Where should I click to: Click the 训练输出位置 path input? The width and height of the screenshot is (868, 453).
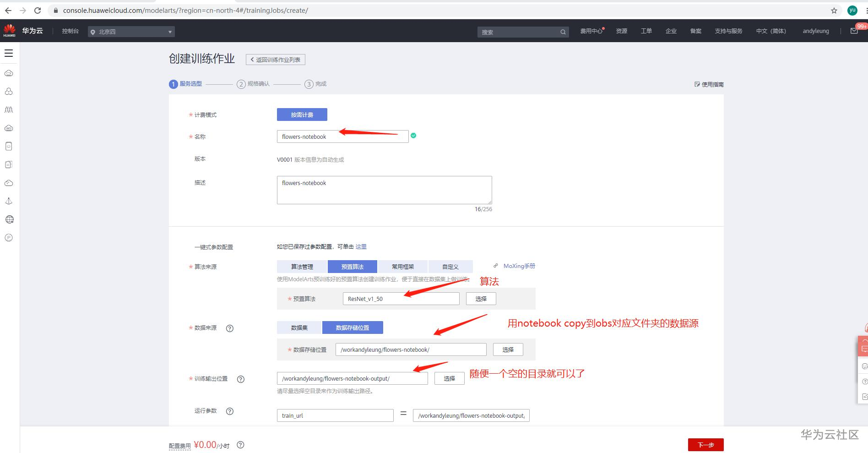tap(353, 378)
